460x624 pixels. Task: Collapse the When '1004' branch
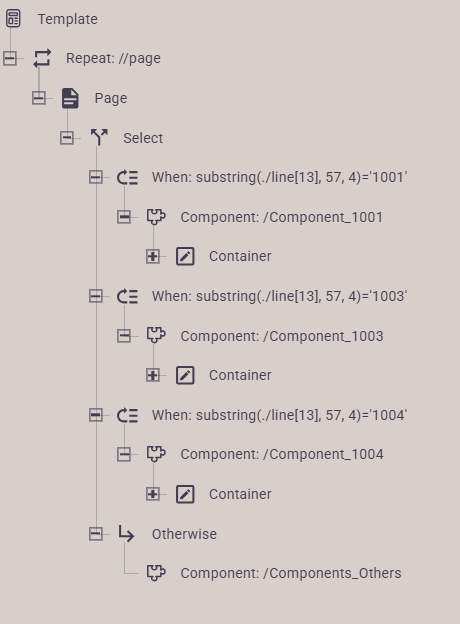point(96,415)
